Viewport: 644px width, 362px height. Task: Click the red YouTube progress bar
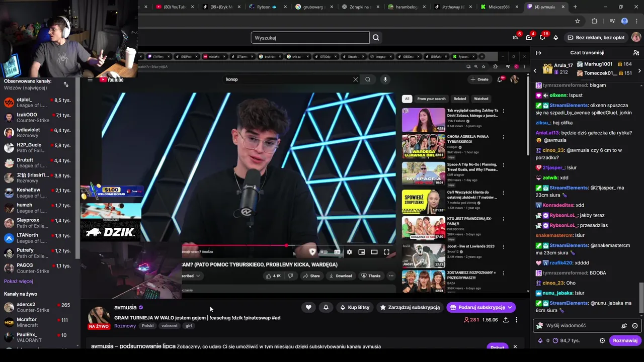[234, 245]
